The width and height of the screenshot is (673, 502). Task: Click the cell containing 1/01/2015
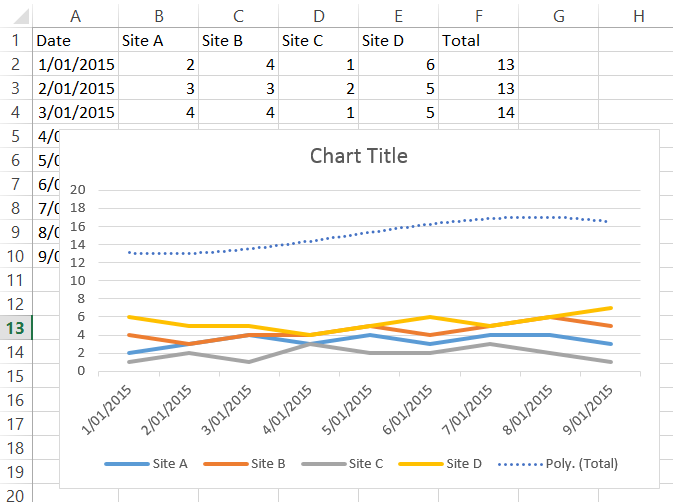(x=76, y=64)
